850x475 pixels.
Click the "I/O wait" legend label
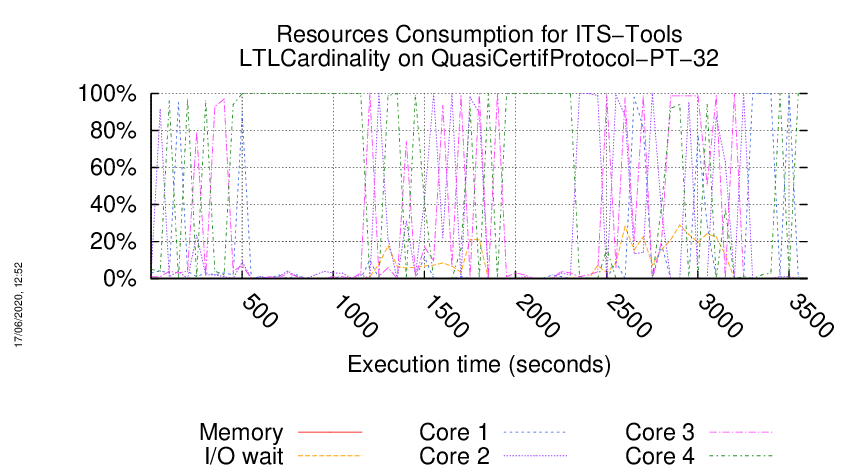pos(244,456)
